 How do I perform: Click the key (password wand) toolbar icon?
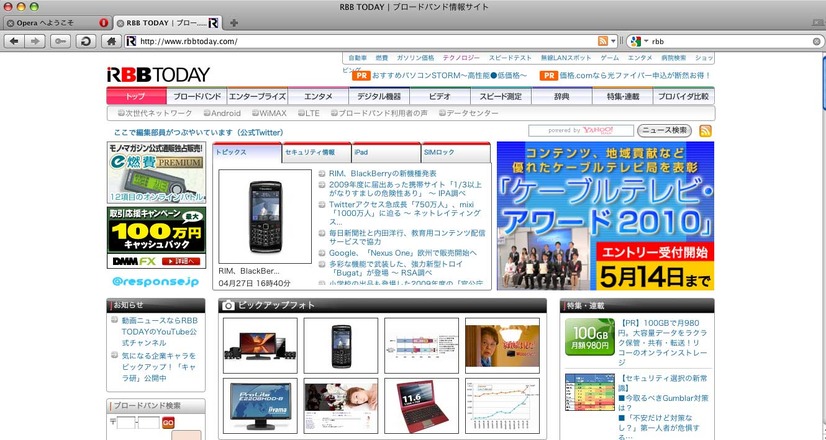61,41
